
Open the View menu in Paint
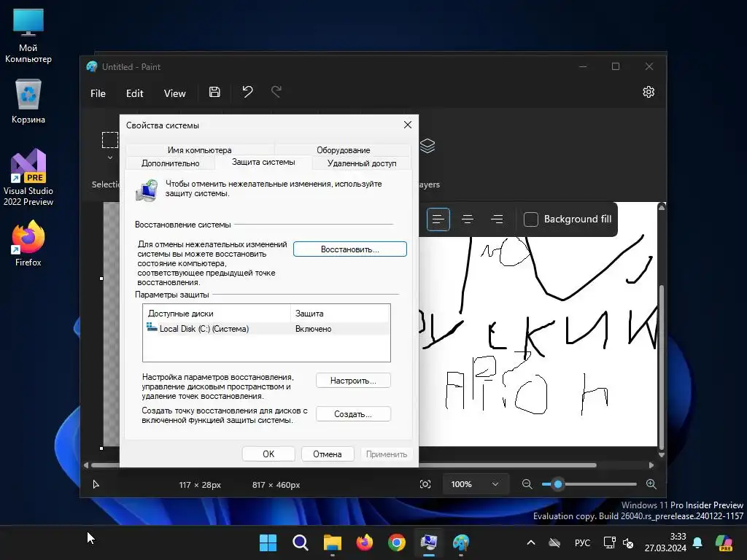coord(175,93)
